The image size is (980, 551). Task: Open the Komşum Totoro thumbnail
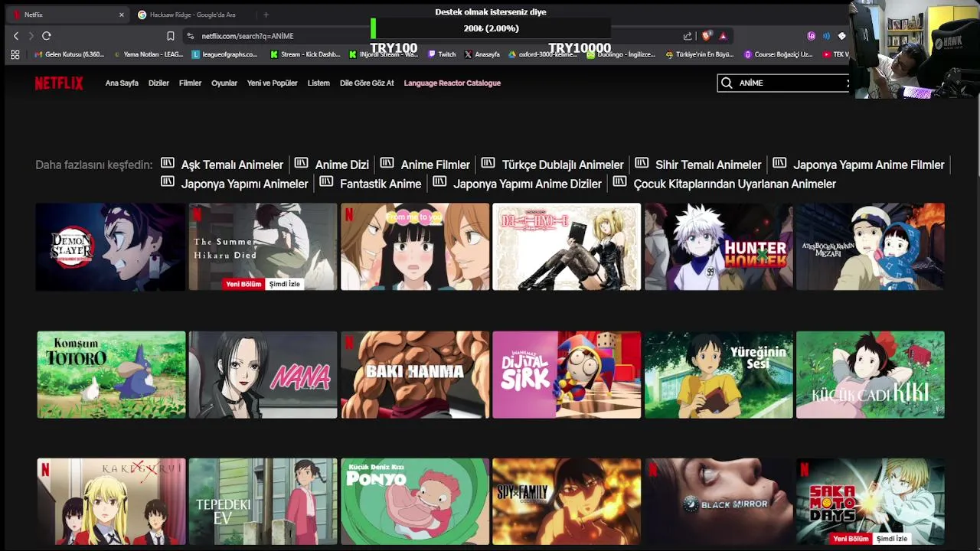point(111,374)
